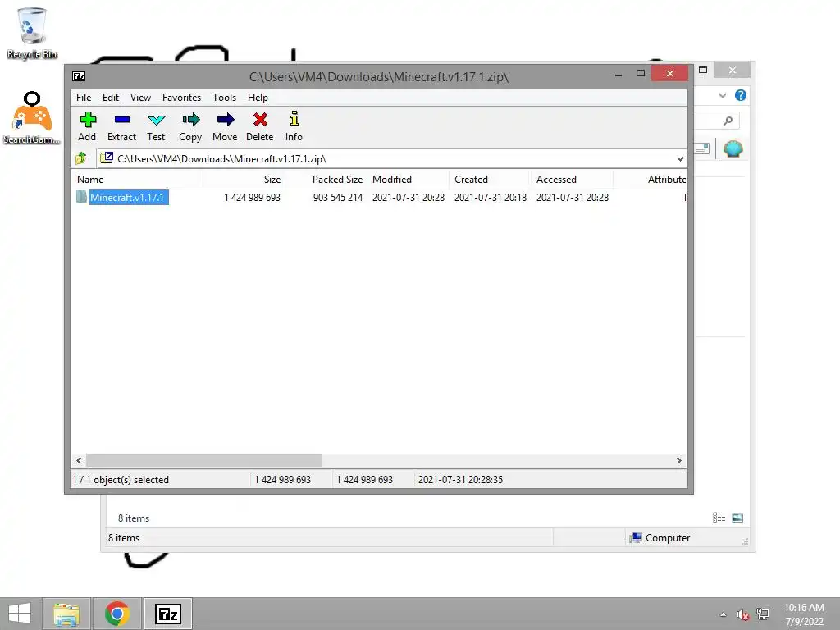Viewport: 840px width, 630px height.
Task: Click the Add toolbar icon
Action: [87, 126]
